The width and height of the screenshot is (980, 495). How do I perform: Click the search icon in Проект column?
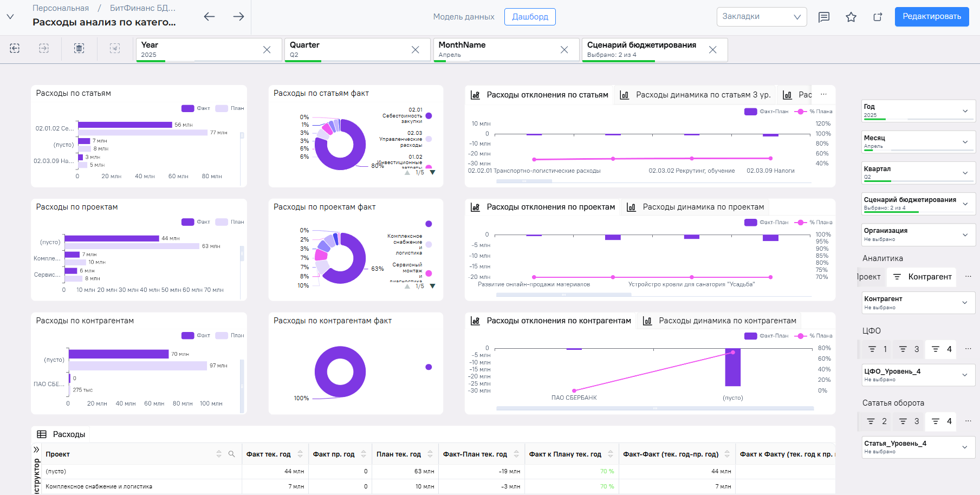click(231, 454)
